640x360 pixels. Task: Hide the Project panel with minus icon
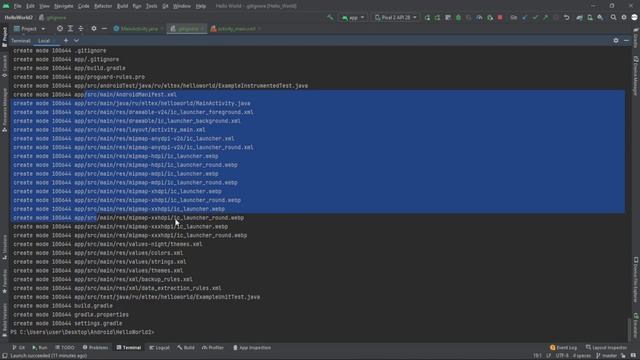coord(104,29)
